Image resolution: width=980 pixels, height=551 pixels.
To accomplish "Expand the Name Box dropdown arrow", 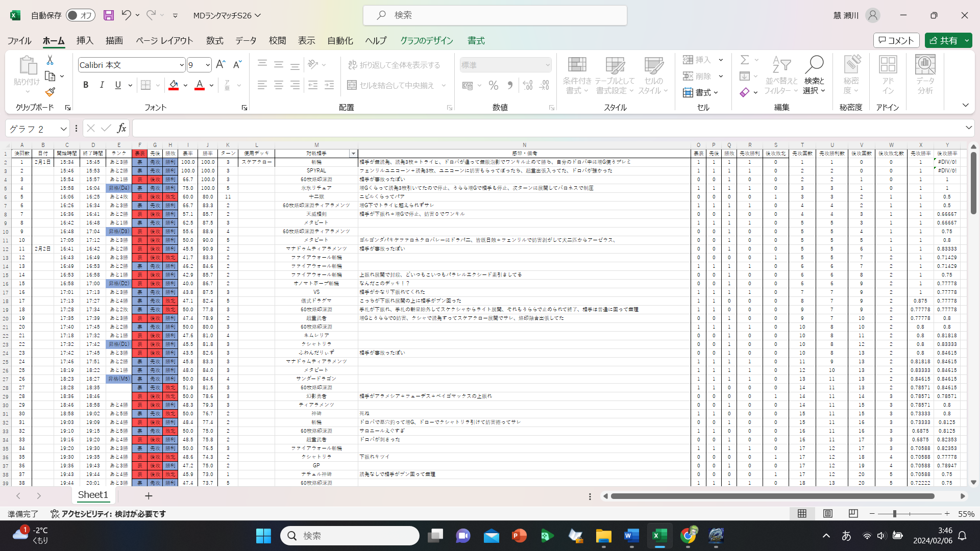I will (x=63, y=129).
